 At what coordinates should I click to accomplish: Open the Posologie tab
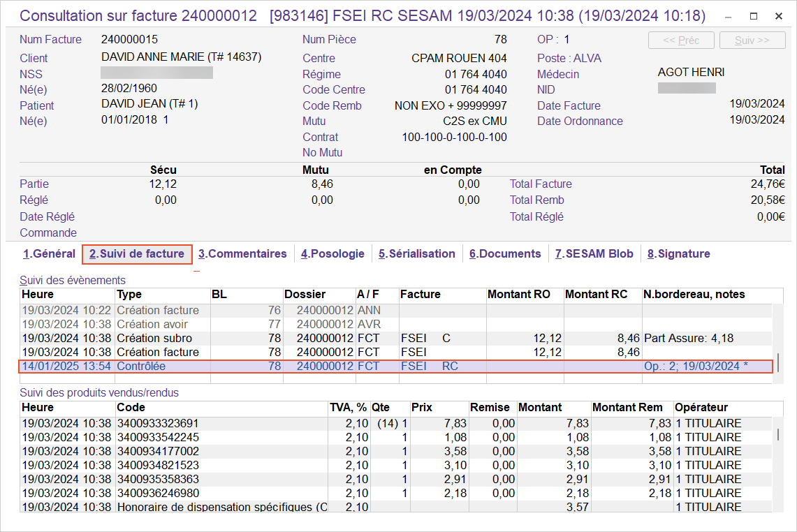(332, 254)
